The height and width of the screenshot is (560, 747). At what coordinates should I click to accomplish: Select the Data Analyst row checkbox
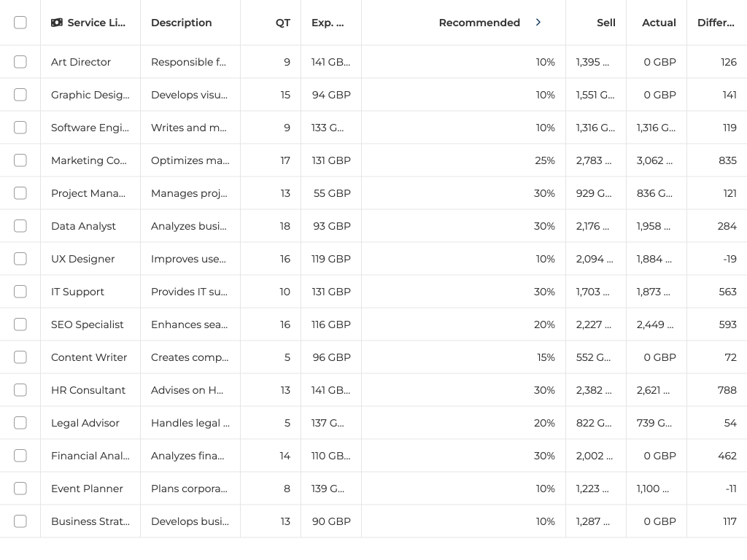coord(20,226)
